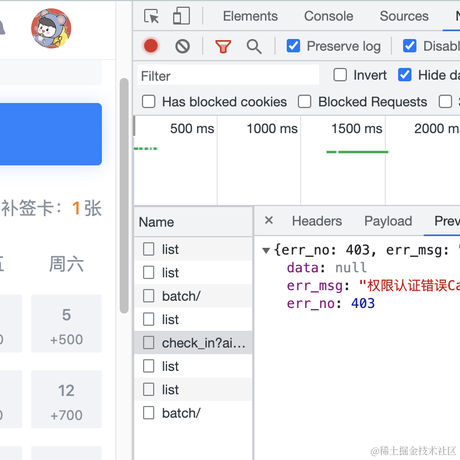
Task: Click the page vertical scrollbar
Action: (x=124, y=196)
